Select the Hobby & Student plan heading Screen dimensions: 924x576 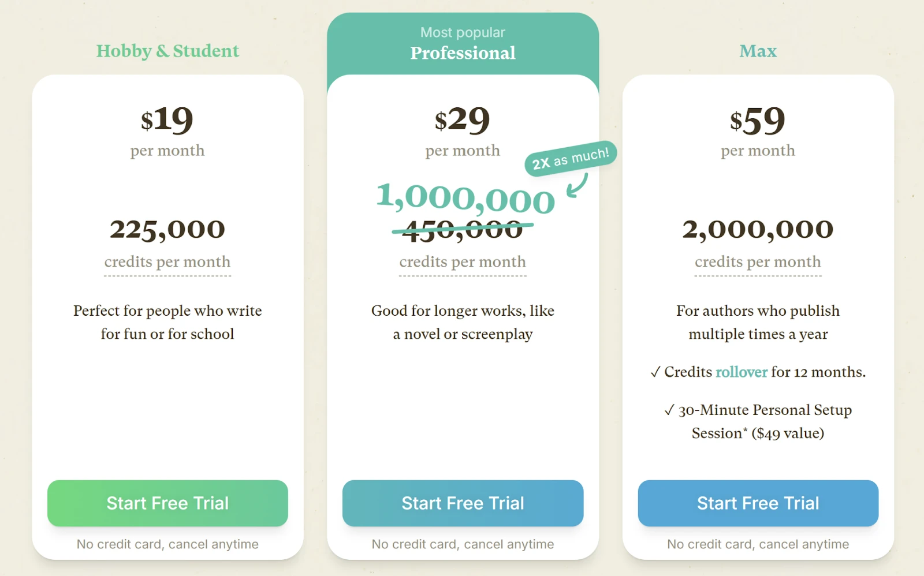pos(167,51)
